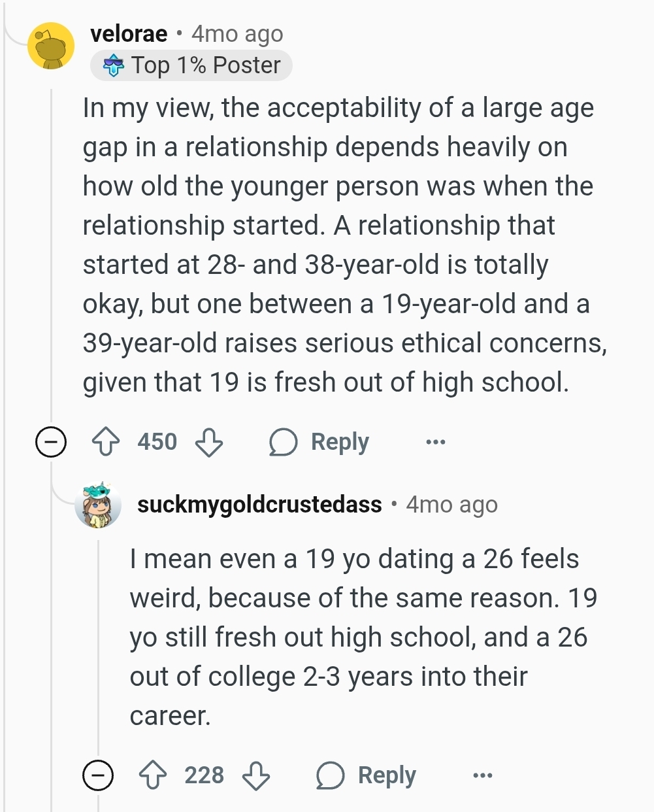Open suckmygoldcrustedass's avatar profile
Viewport: 654px width, 812px height.
coord(98,505)
